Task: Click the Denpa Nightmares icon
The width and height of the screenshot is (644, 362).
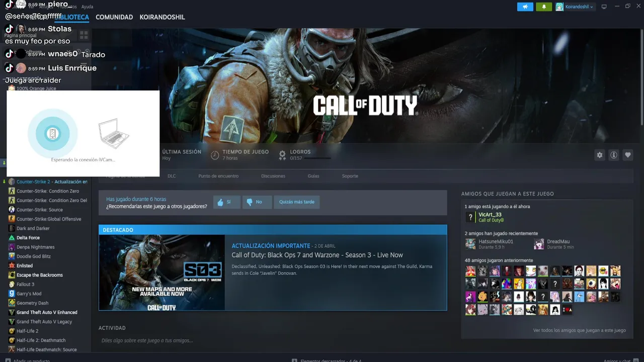Action: tap(12, 247)
